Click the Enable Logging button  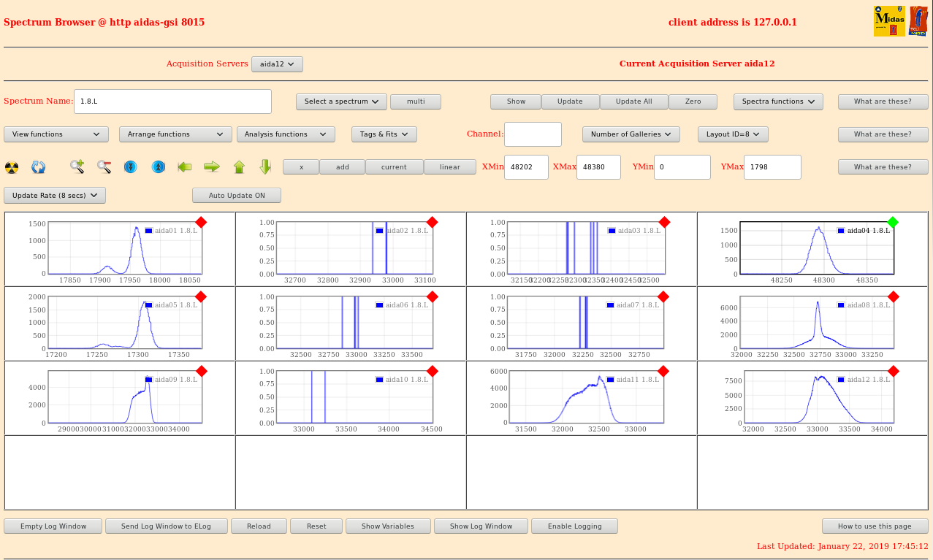(x=574, y=526)
